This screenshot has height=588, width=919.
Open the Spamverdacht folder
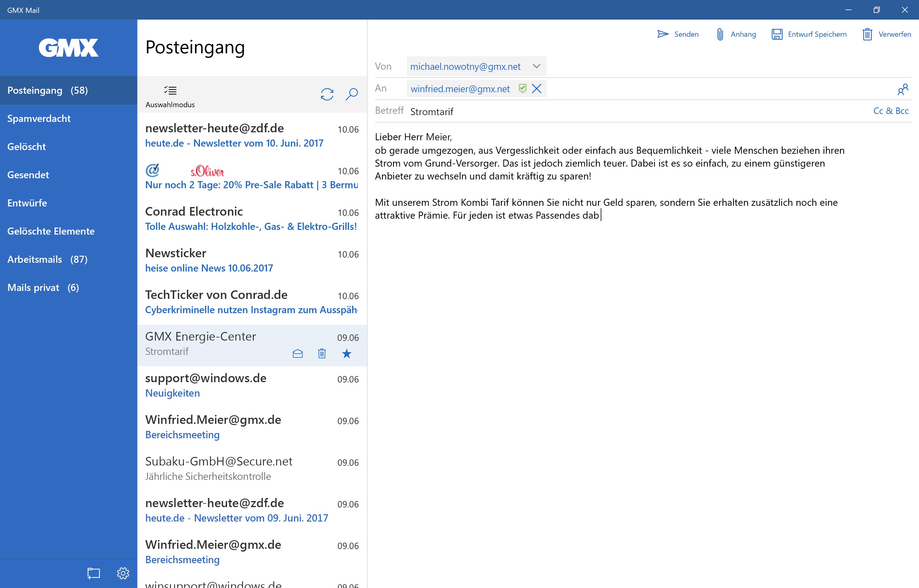[39, 118]
